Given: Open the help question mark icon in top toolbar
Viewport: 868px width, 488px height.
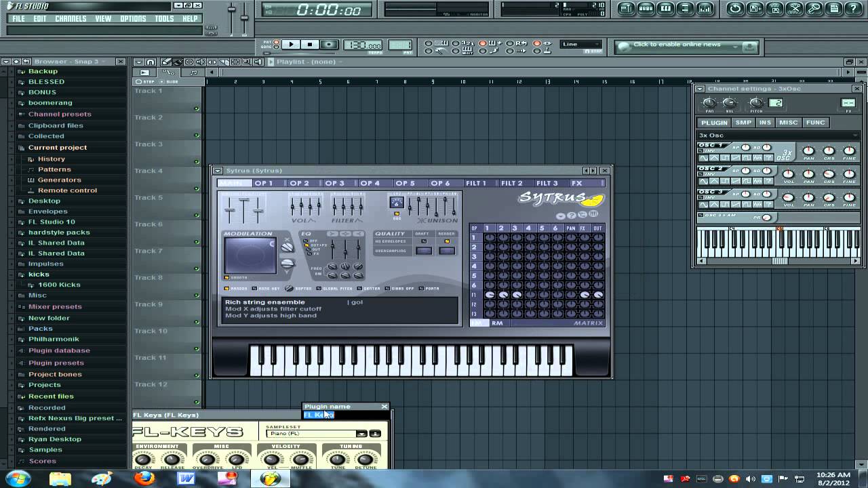Looking at the screenshot, I should (854, 9).
